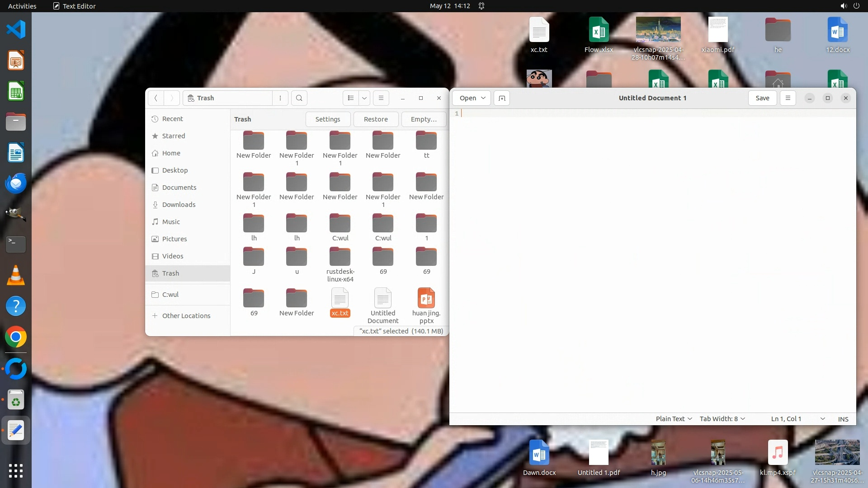868x488 pixels.
Task: Open the Files hamburger menu icon
Action: pos(381,98)
